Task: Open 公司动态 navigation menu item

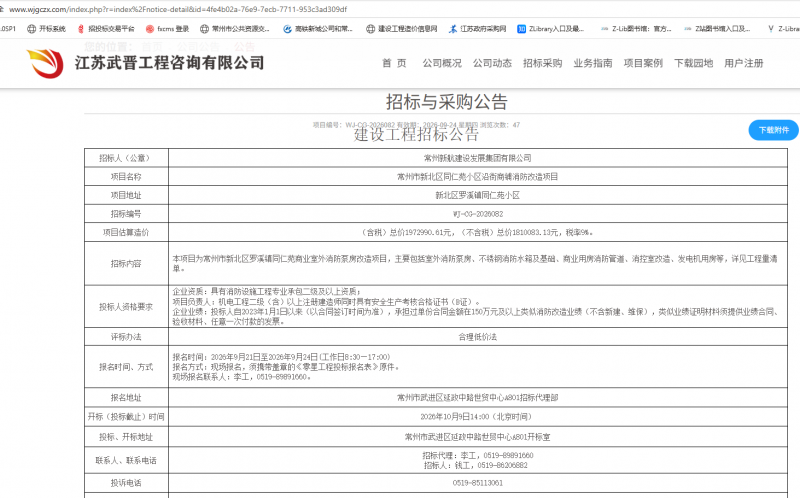Action: [492, 63]
